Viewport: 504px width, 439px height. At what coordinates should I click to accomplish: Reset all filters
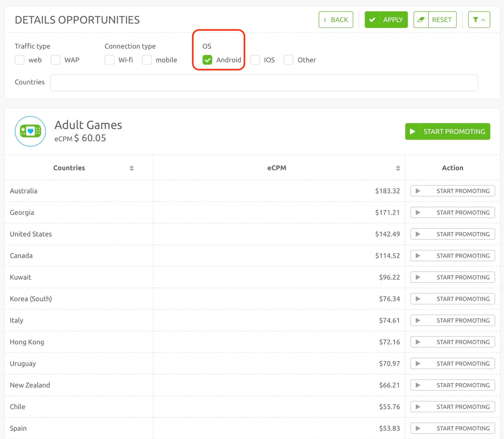tap(435, 20)
